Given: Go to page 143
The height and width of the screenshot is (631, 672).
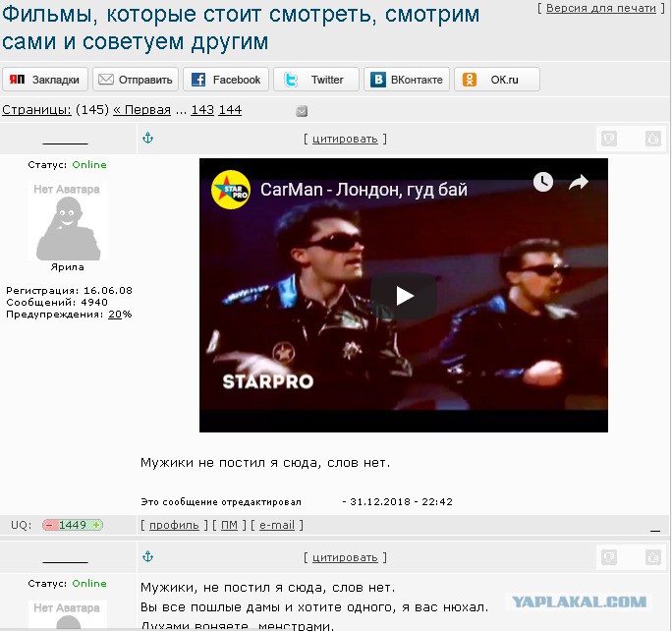Looking at the screenshot, I should 202,110.
